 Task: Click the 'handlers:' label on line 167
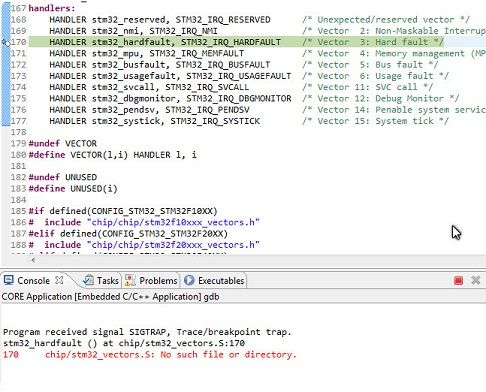click(52, 8)
